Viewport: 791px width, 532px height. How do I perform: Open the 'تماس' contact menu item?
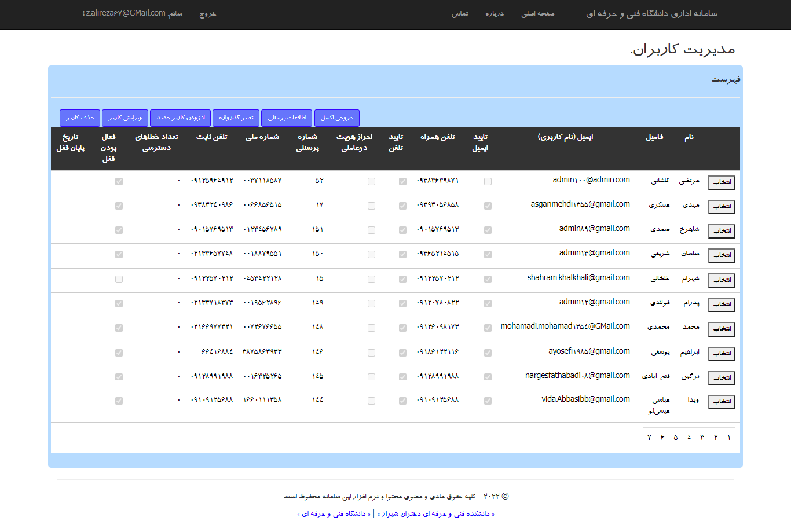click(460, 14)
